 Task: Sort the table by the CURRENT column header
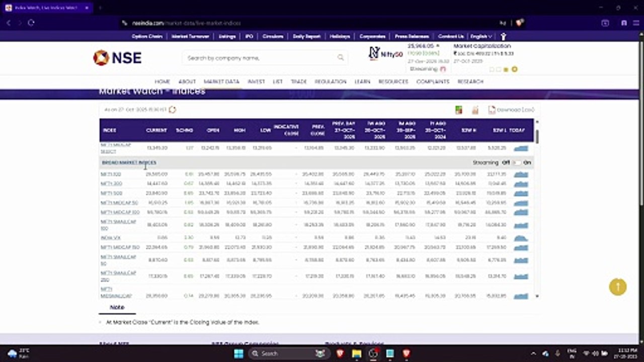(x=156, y=130)
